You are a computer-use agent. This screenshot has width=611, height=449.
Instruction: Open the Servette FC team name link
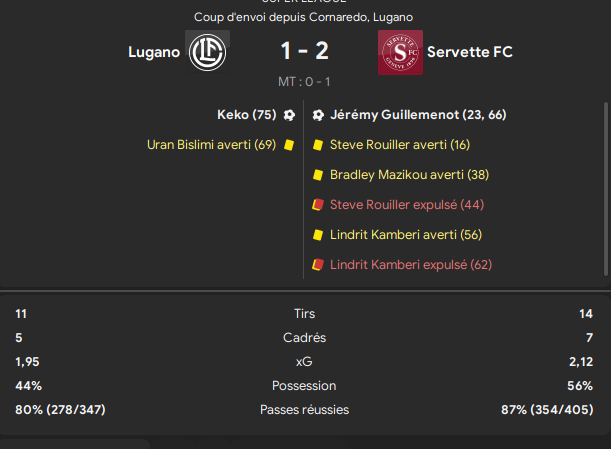pyautogui.click(x=469, y=51)
